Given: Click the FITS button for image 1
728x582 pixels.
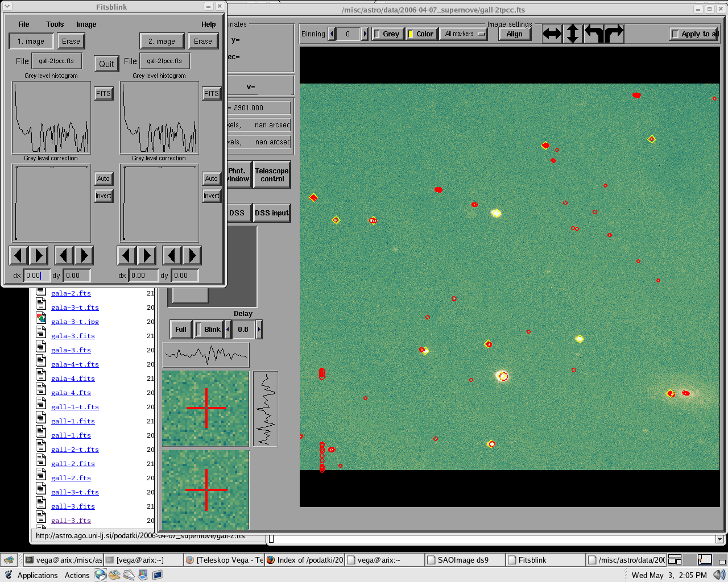Looking at the screenshot, I should point(104,94).
